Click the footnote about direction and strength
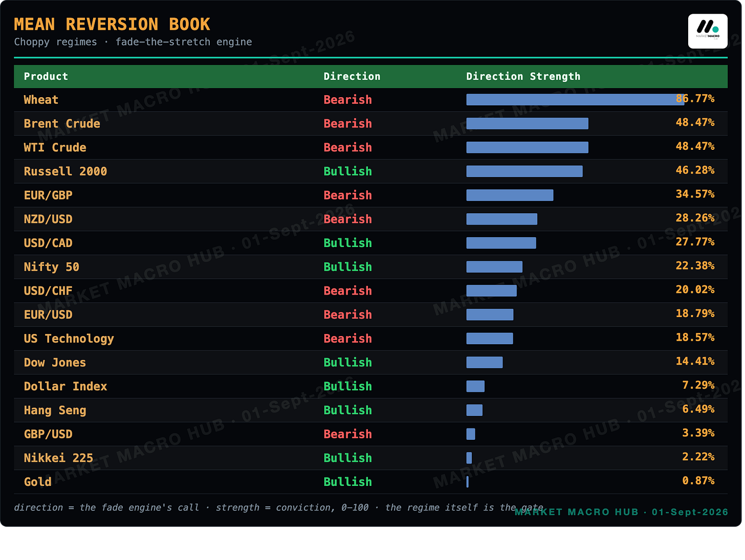745x560 pixels. pos(278,507)
